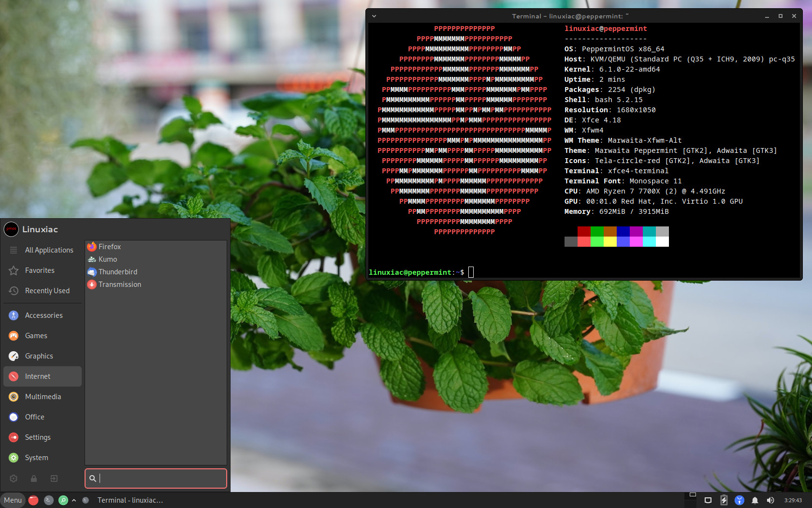The height and width of the screenshot is (508, 812).
Task: Maximize the Terminal window
Action: tap(781, 16)
